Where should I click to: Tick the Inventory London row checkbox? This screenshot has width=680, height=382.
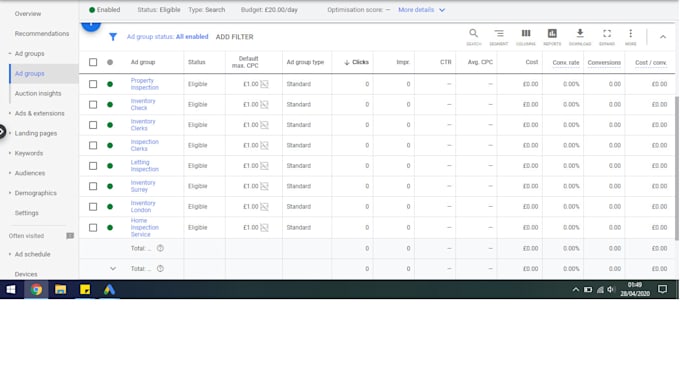click(x=93, y=207)
